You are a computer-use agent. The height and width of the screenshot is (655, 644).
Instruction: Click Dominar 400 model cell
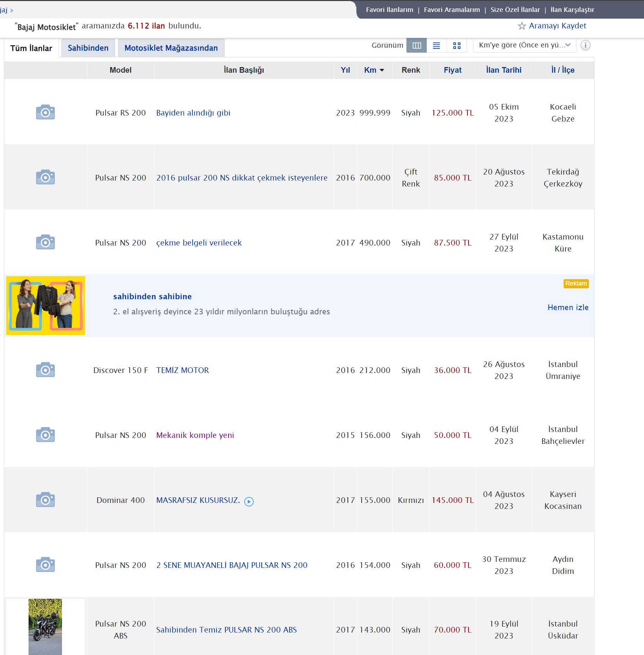coord(120,500)
